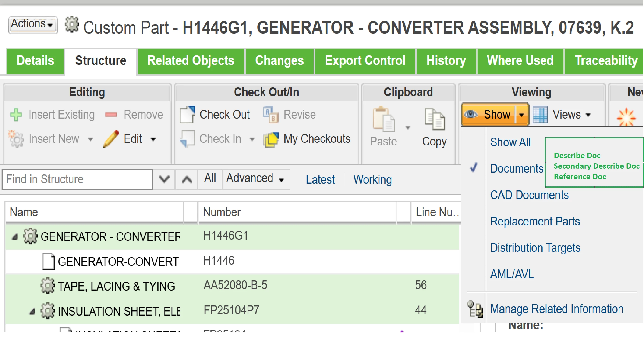Click the Revise icon
Screen dimensions: 644x338
[271, 114]
